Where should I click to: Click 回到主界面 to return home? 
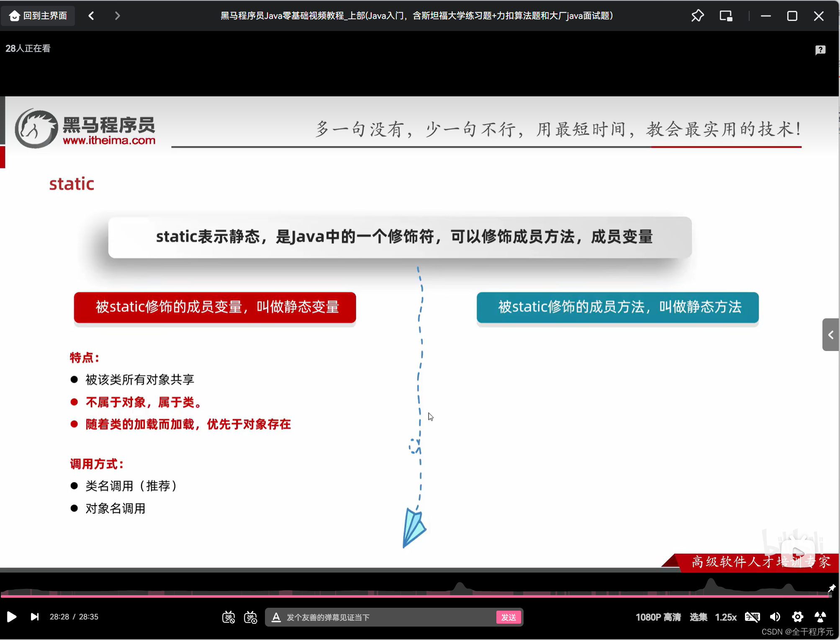coord(38,15)
